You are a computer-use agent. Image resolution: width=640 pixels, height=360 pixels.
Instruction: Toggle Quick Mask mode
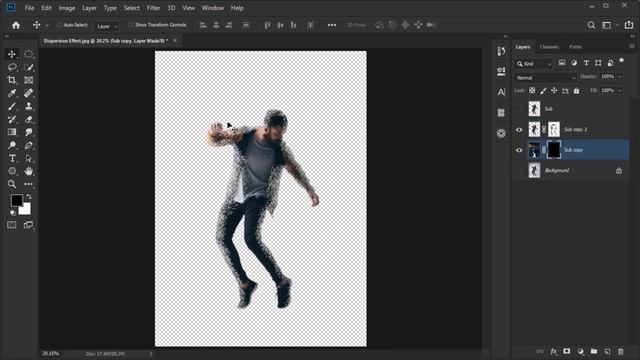point(12,225)
